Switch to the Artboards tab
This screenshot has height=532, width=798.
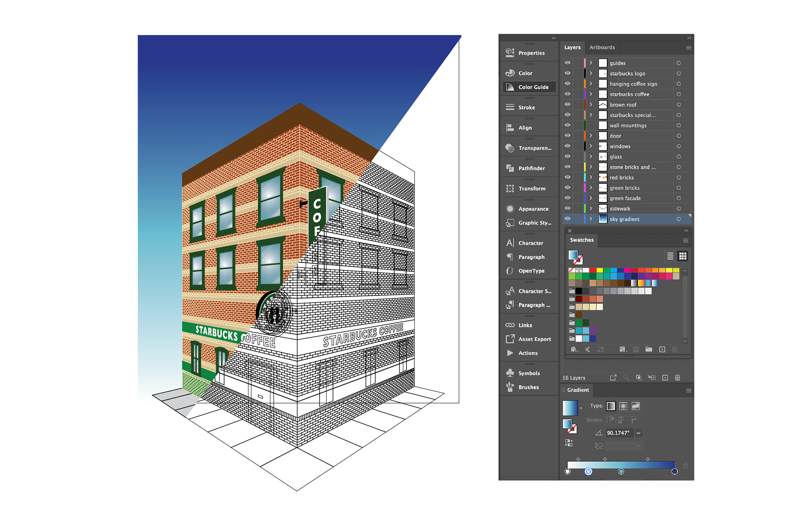(x=602, y=47)
